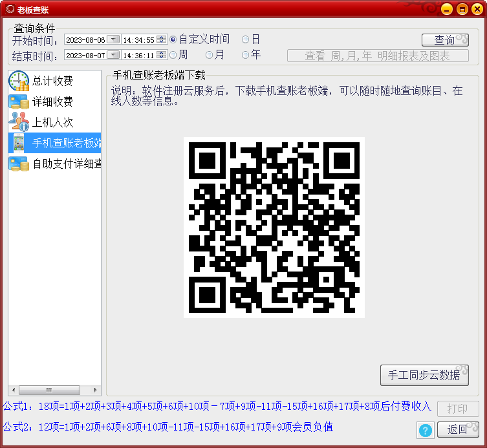Select 手机查账老板端 in the sidebar
Image resolution: width=487 pixels, height=448 pixels.
(55, 143)
